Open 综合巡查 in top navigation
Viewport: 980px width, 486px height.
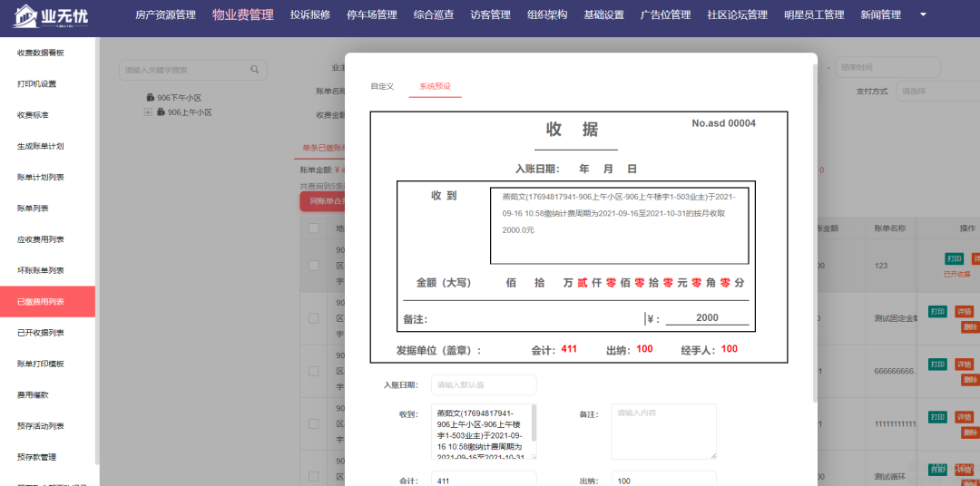click(x=434, y=15)
